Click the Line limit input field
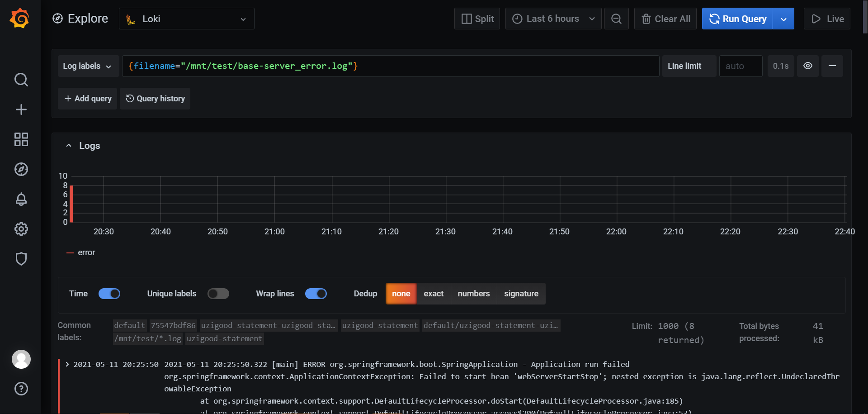Image resolution: width=868 pixels, height=414 pixels. (x=741, y=66)
